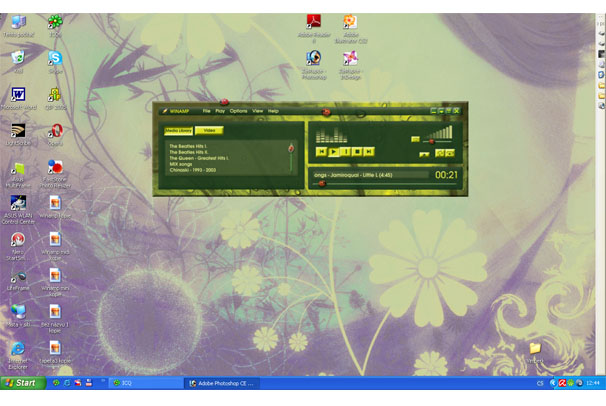Toggle repeat button in Winamp
This screenshot has height=406, width=606.
point(451,153)
